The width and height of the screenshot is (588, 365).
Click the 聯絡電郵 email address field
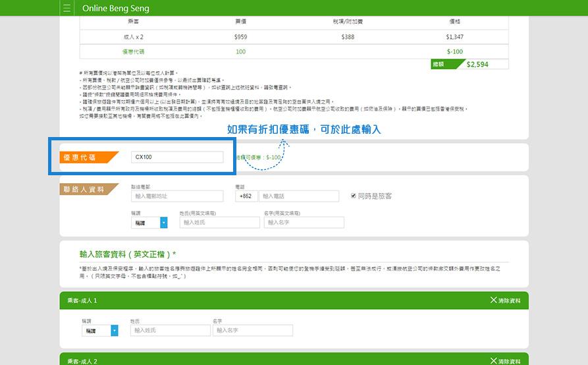177,196
